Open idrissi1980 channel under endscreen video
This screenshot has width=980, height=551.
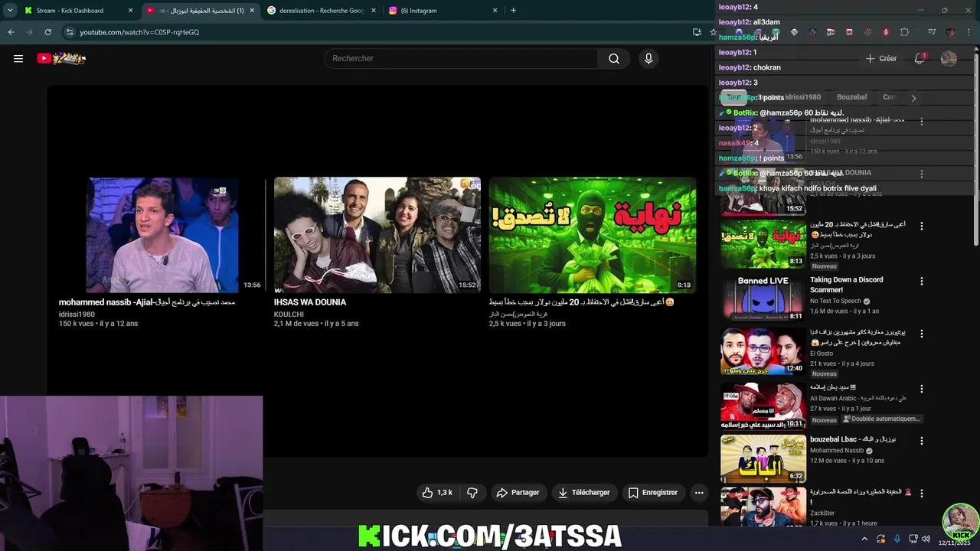(x=77, y=315)
